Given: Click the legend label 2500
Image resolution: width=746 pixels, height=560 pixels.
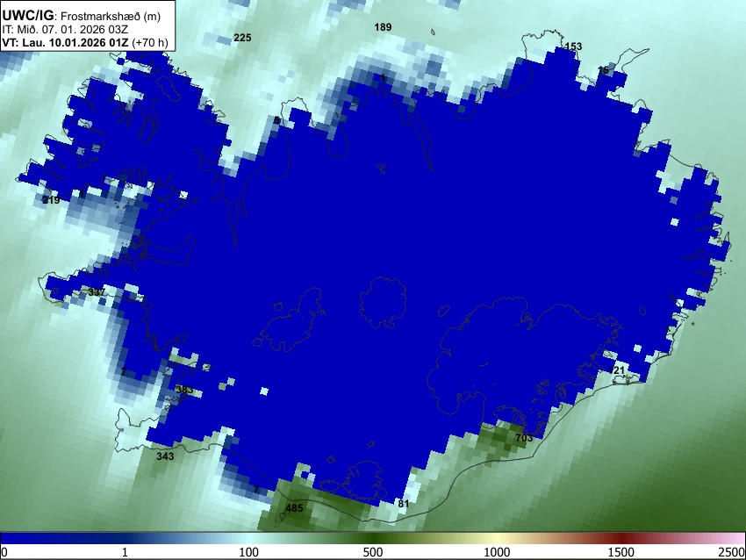Looking at the screenshot, I should [732, 552].
